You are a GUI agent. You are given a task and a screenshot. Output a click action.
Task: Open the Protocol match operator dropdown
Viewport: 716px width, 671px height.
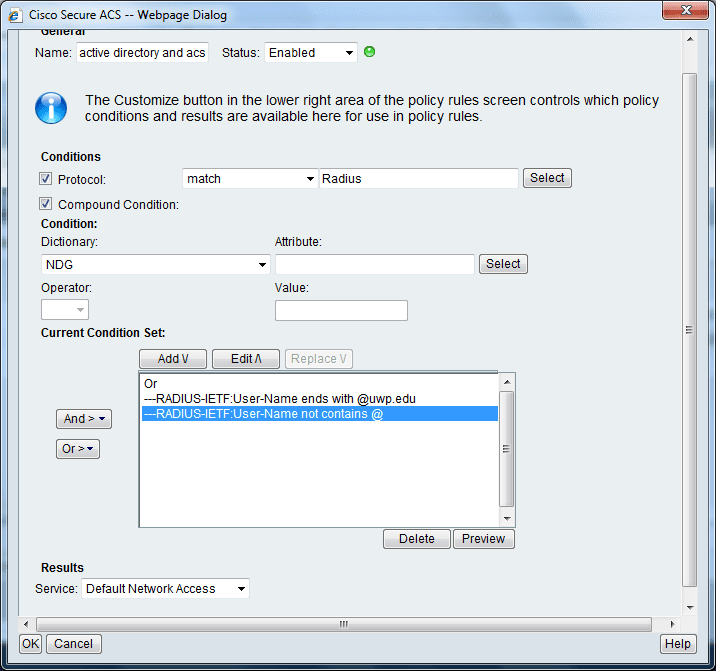pos(249,179)
